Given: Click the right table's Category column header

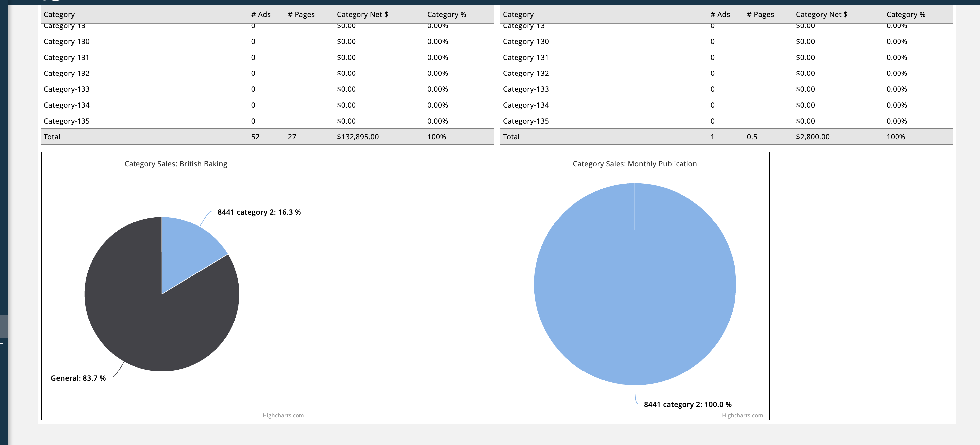Looking at the screenshot, I should 518,15.
